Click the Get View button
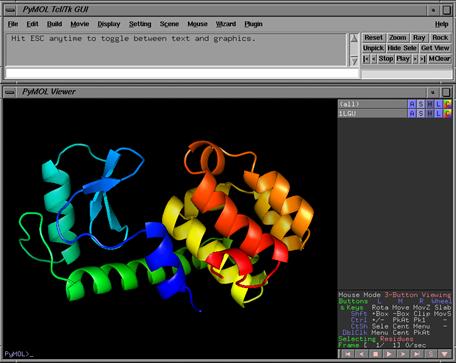Image resolution: width=456 pixels, height=363 pixels. point(435,48)
